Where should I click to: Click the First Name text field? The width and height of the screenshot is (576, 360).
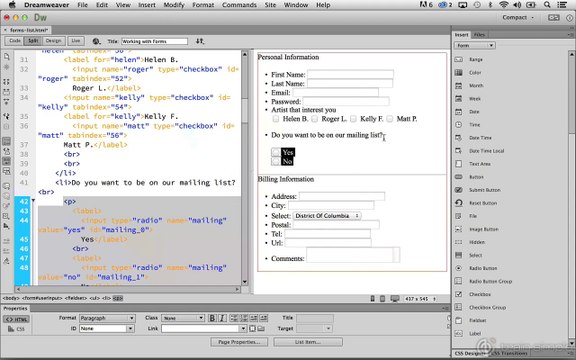pyautogui.click(x=350, y=74)
